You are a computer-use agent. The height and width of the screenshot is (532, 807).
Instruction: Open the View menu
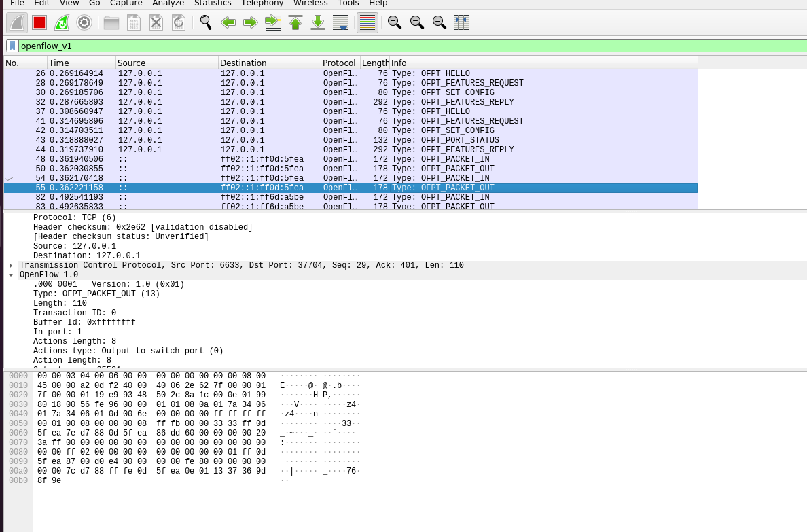[69, 3]
